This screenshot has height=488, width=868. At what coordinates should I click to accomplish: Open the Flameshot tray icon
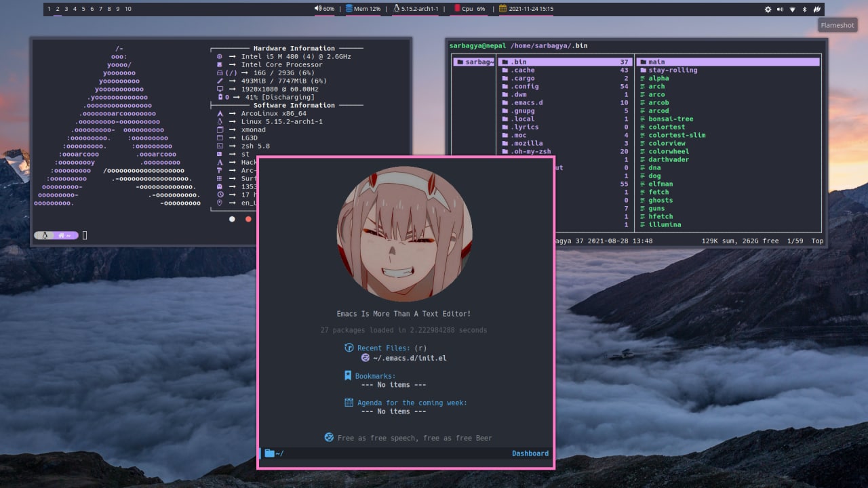coord(818,9)
